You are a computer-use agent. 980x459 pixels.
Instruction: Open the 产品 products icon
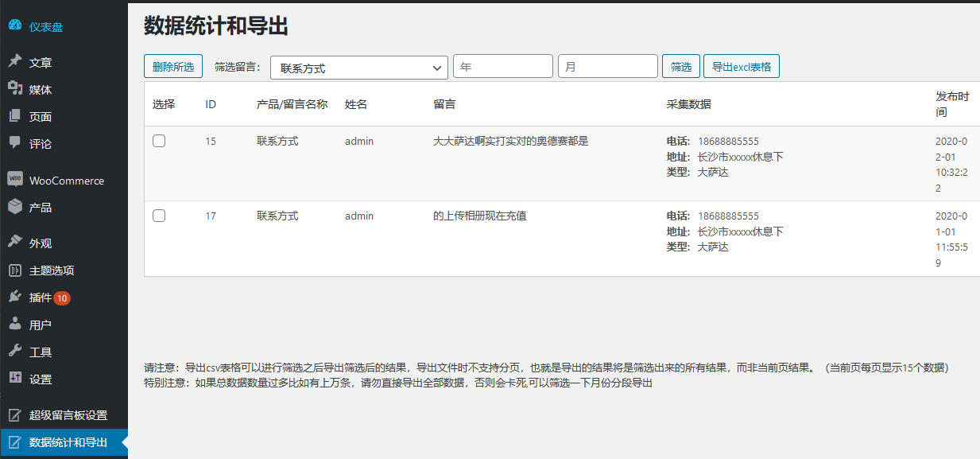15,208
